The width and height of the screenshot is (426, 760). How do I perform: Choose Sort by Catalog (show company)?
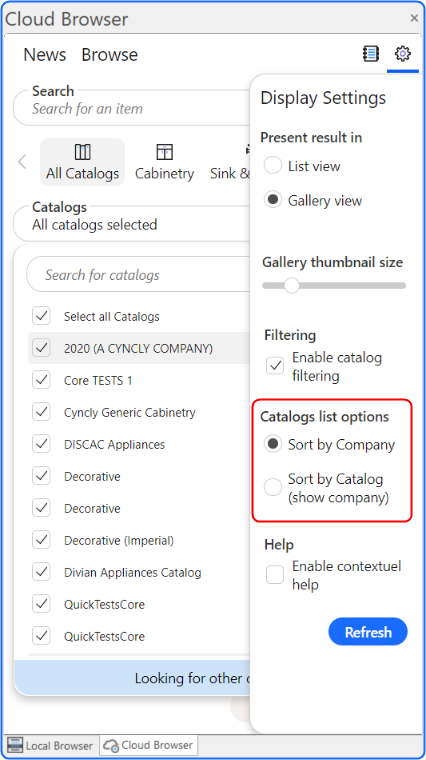point(273,487)
